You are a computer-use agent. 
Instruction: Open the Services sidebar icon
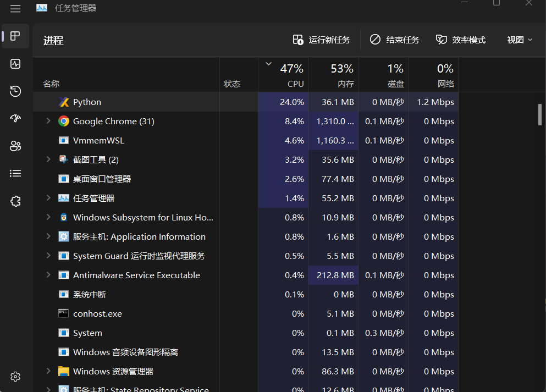pos(15,201)
